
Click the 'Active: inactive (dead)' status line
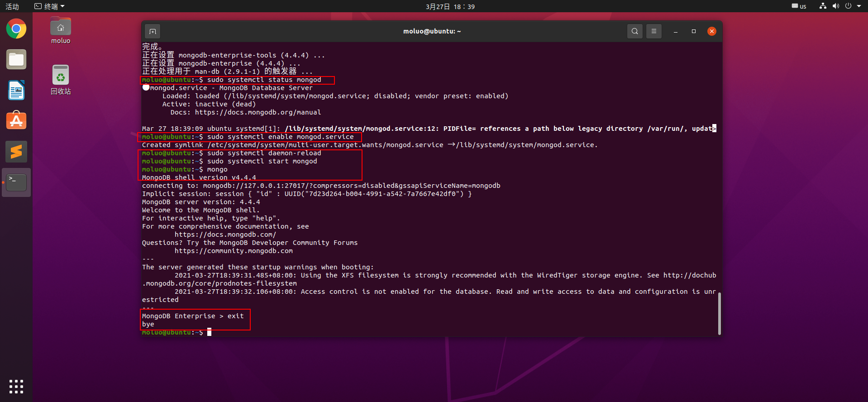point(209,104)
